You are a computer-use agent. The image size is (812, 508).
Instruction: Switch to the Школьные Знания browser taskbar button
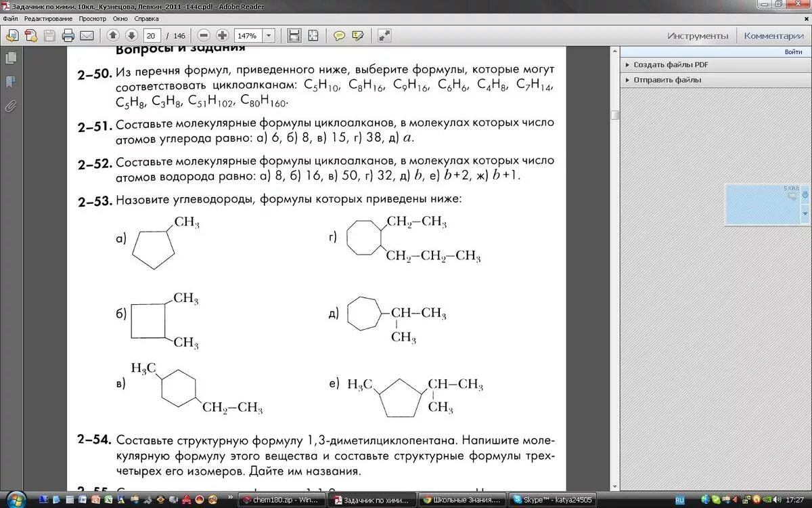pyautogui.click(x=462, y=500)
